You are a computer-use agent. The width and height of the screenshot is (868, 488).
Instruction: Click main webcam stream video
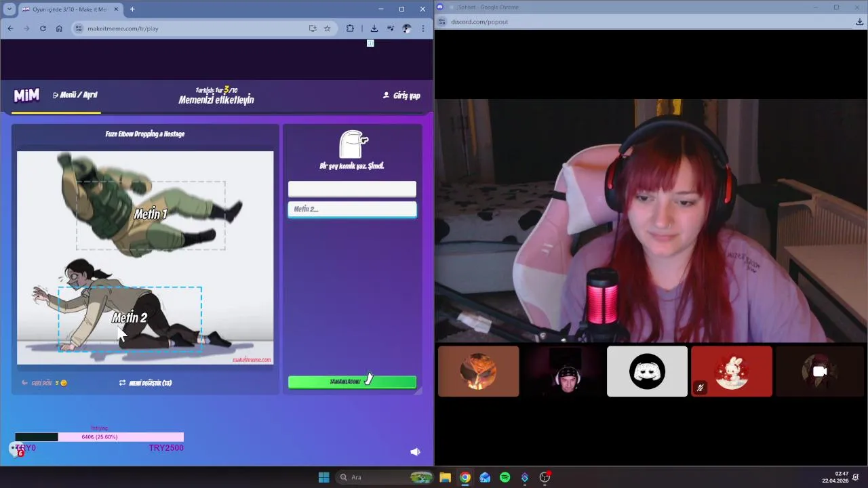pyautogui.click(x=651, y=221)
